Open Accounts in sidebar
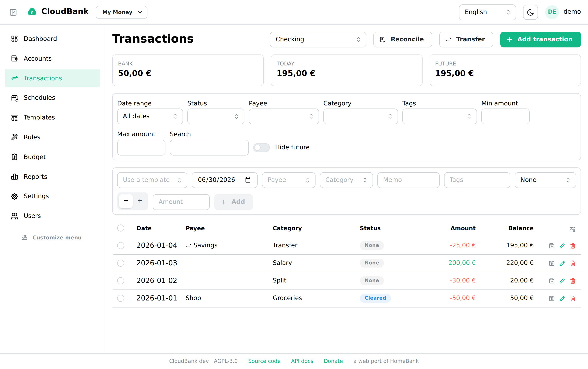588x369 pixels. (x=52, y=59)
